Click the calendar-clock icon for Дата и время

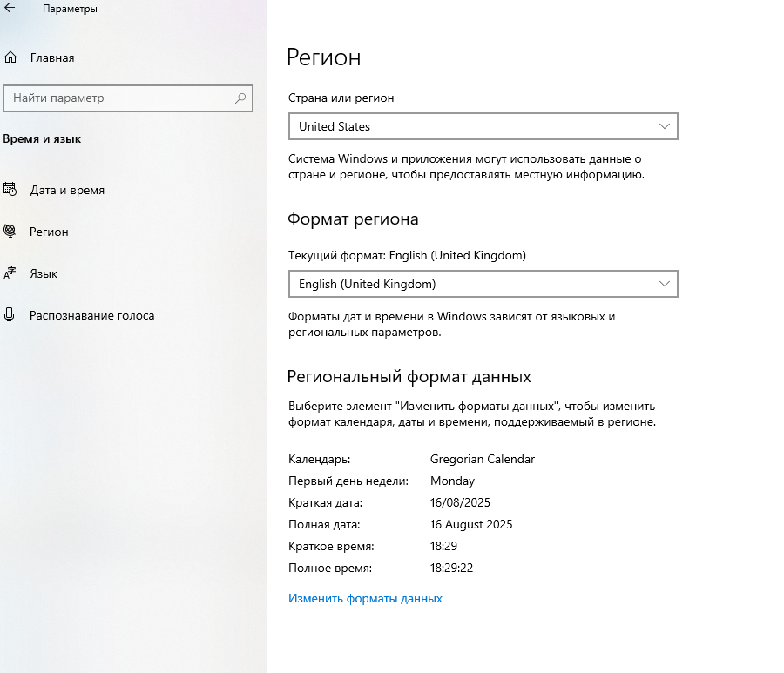click(10, 190)
